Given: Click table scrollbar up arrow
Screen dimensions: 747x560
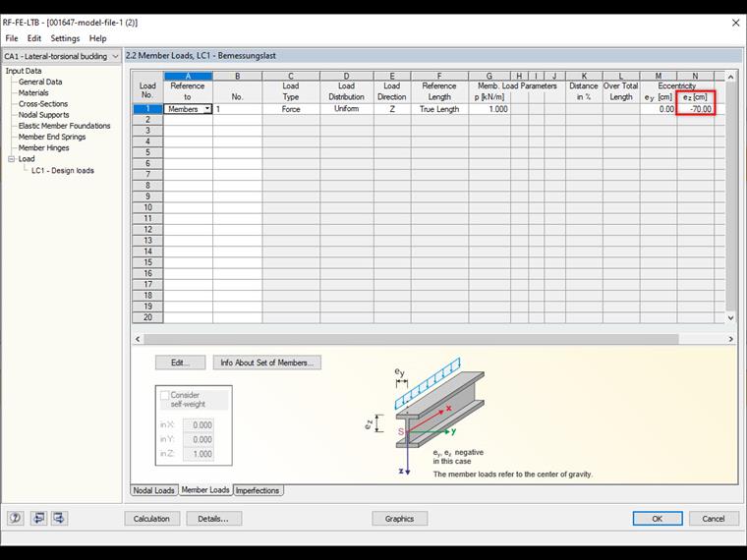Looking at the screenshot, I should 731,78.
